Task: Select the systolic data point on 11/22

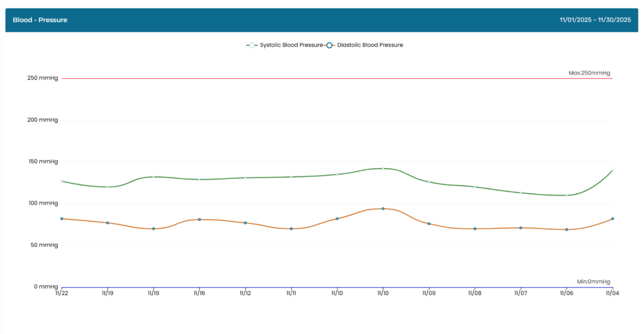Action: point(62,181)
